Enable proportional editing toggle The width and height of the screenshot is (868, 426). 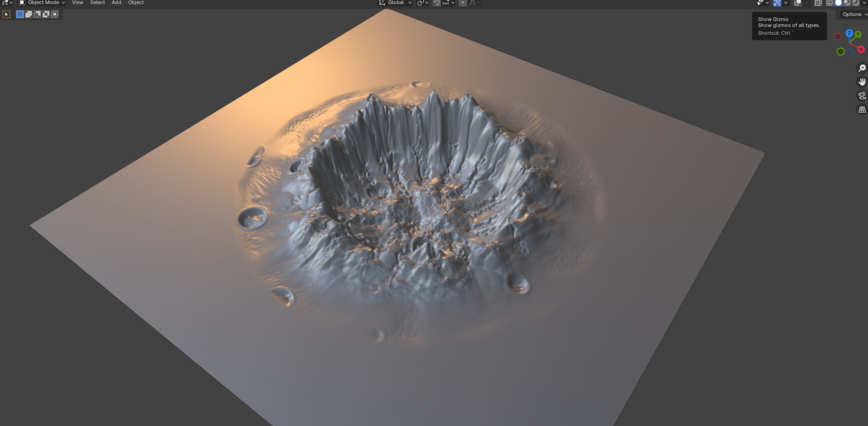(x=463, y=3)
